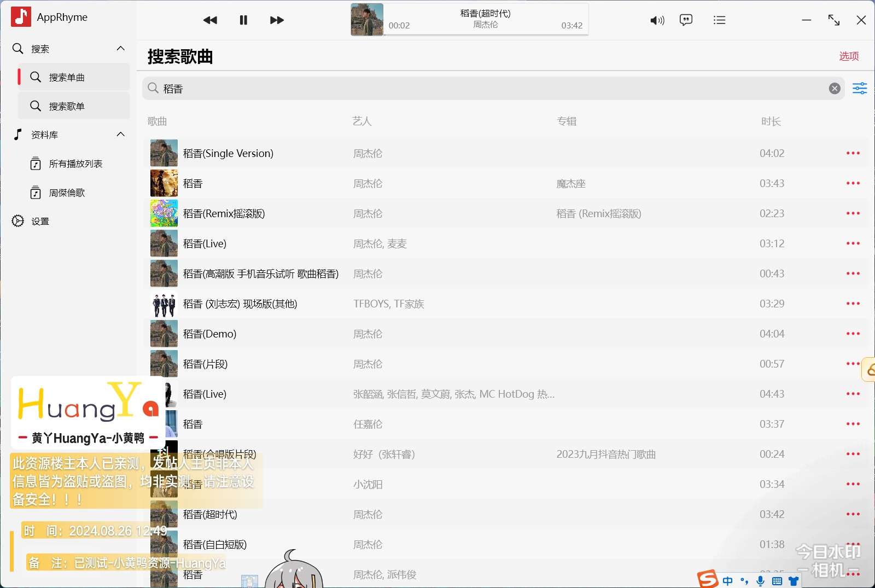Open more options for 03:12 Live row
The image size is (875, 588).
tap(853, 243)
